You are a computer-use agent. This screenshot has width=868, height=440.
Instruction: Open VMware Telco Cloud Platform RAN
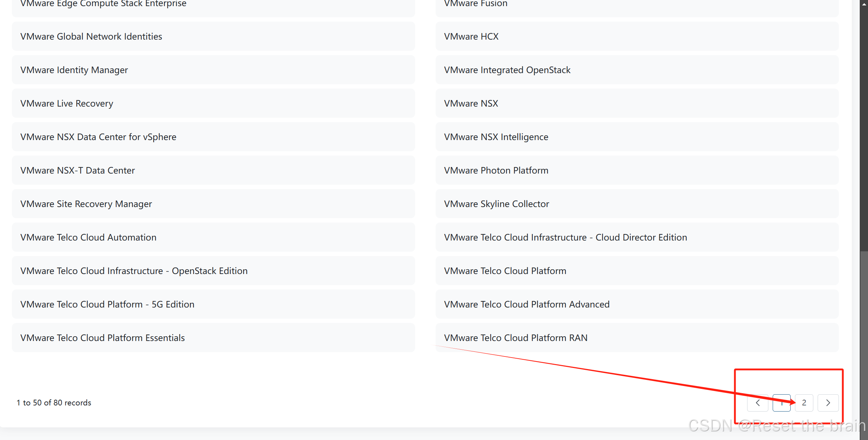pos(515,338)
